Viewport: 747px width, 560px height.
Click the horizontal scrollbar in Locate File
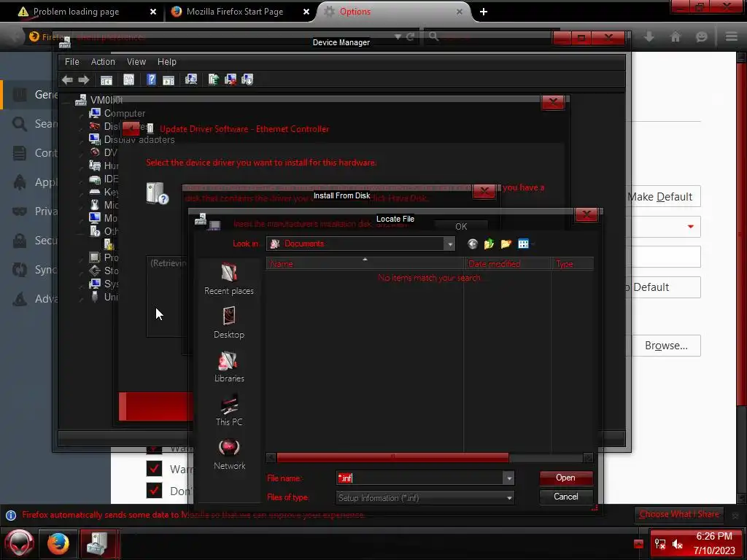(x=392, y=457)
